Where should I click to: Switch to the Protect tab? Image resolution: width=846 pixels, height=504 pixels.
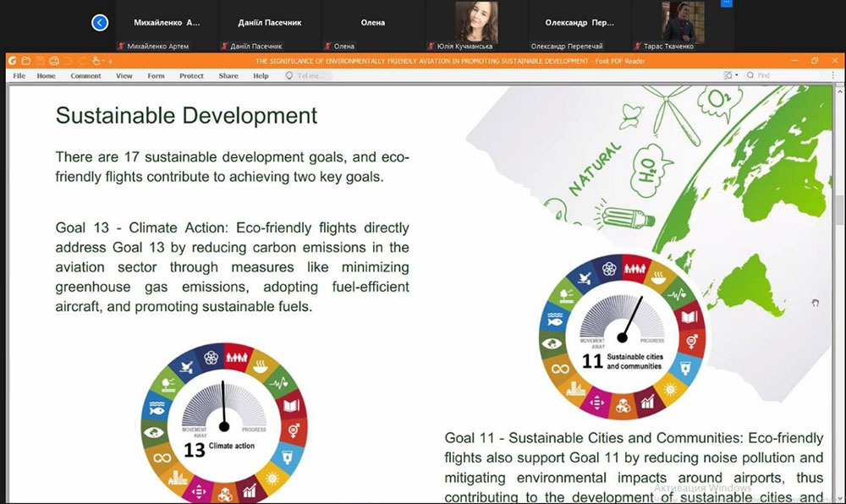pos(191,76)
